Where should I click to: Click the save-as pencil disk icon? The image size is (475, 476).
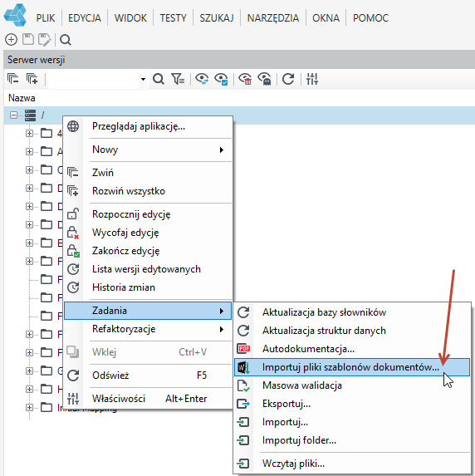45,40
